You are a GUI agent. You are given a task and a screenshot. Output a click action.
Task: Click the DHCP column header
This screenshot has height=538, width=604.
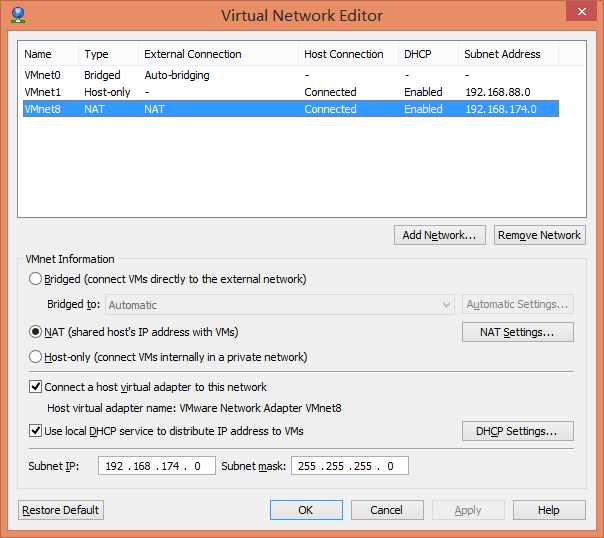428,54
